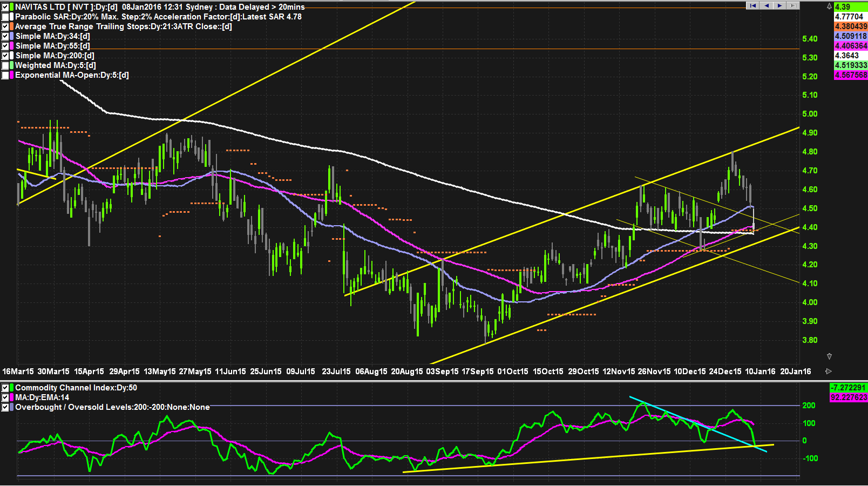Image resolution: width=868 pixels, height=486 pixels.
Task: Click the magenta Simple MA 55 color swatch
Action: pyautogui.click(x=11, y=46)
